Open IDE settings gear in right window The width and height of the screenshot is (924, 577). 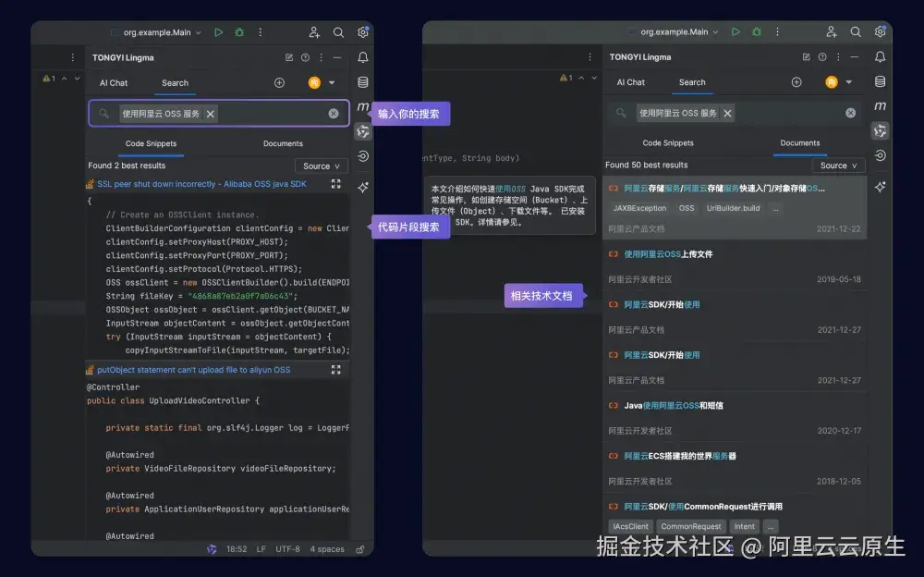881,31
